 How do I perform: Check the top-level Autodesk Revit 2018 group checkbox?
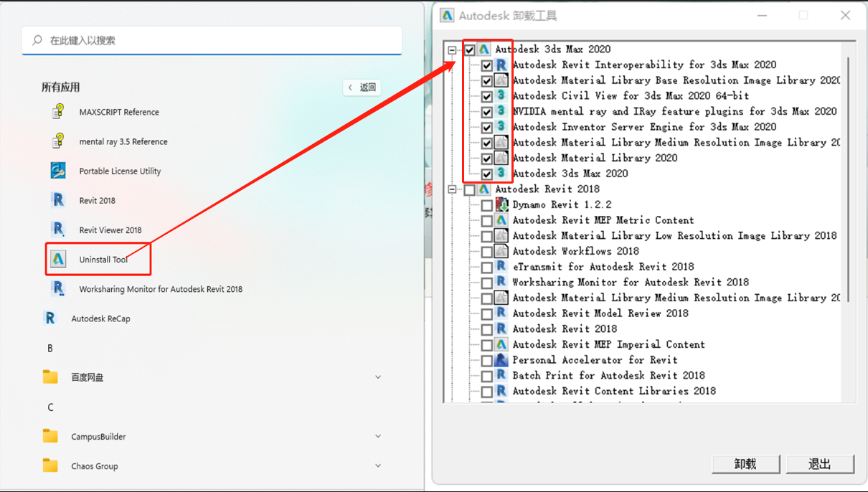coord(470,189)
